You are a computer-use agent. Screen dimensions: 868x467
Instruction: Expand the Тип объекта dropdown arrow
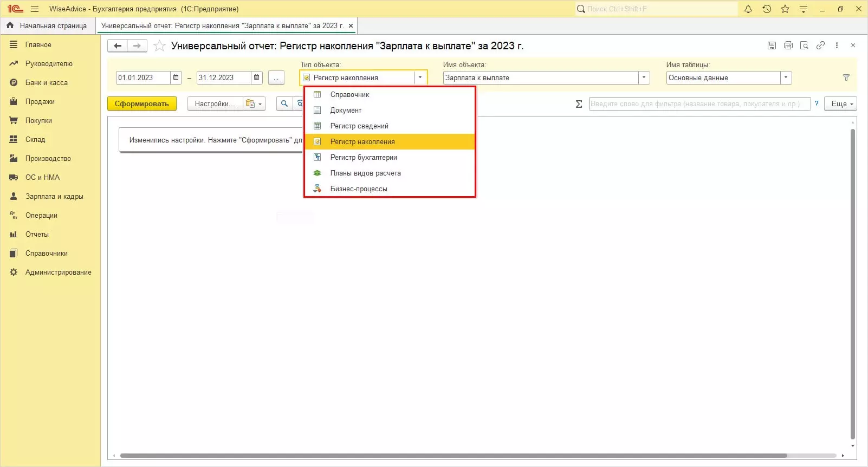tap(420, 77)
